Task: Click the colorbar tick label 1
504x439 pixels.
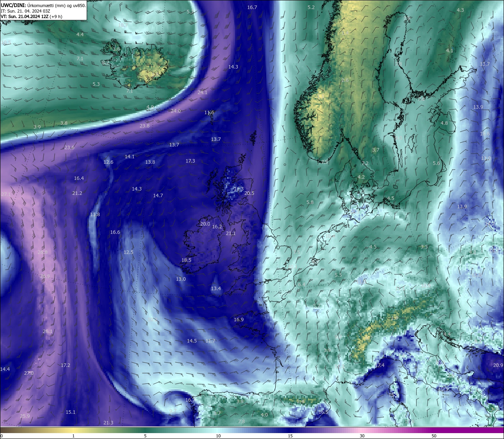Action: 73,436
